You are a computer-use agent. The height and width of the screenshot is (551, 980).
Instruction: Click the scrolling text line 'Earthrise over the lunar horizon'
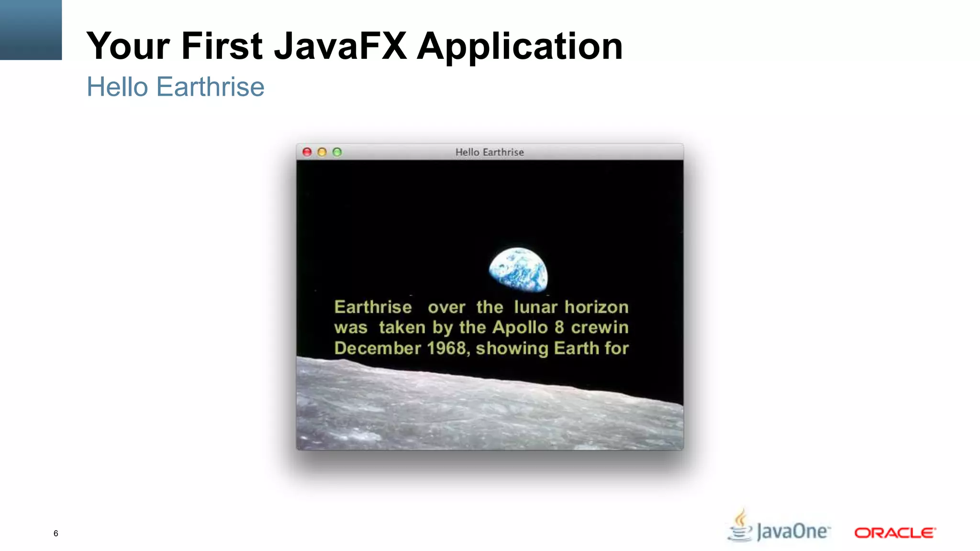[x=481, y=307]
